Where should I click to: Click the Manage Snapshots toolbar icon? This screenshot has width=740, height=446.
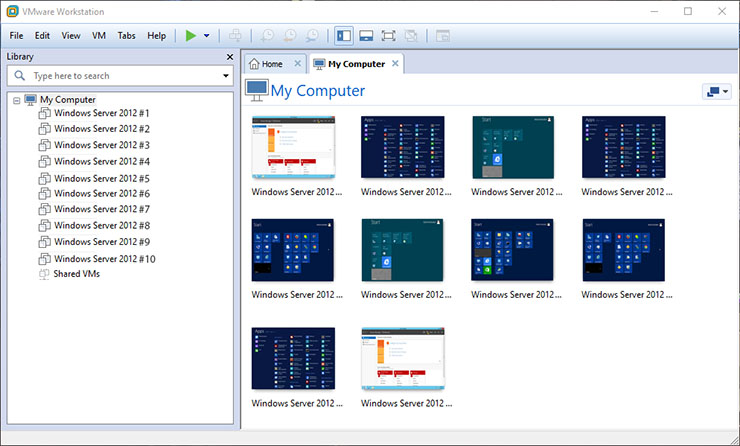click(312, 35)
